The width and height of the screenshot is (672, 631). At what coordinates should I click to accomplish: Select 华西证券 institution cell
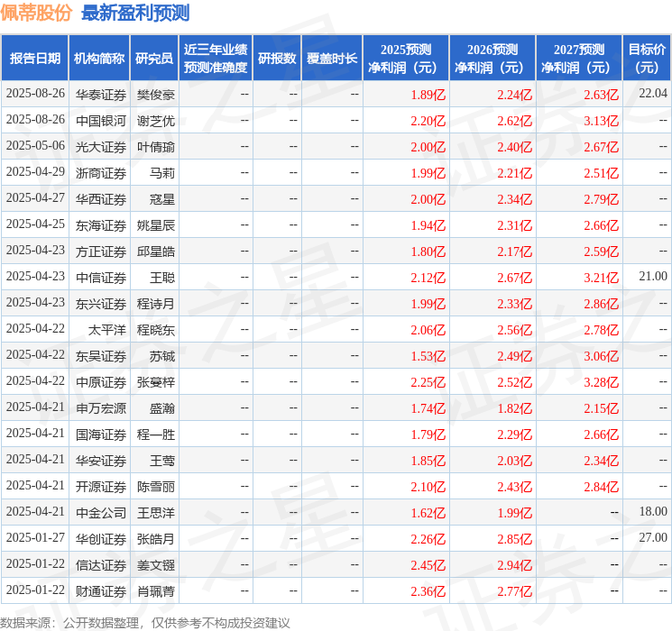[101, 199]
